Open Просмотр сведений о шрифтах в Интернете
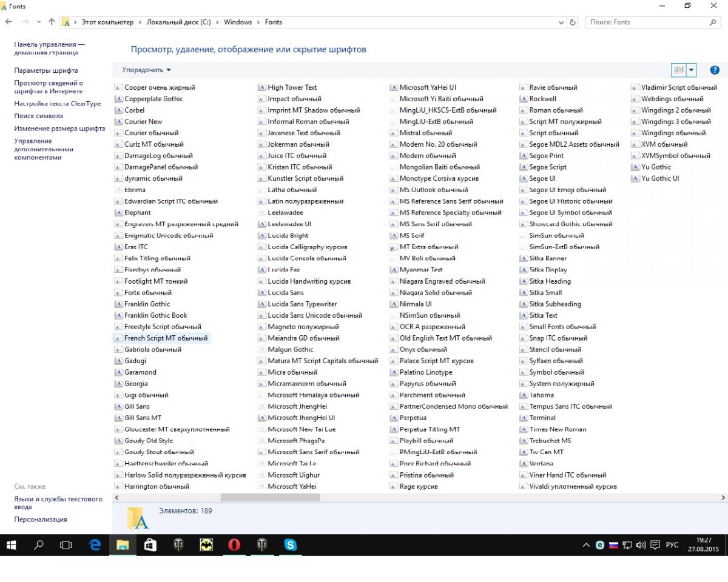The height and width of the screenshot is (582, 728). (x=49, y=87)
